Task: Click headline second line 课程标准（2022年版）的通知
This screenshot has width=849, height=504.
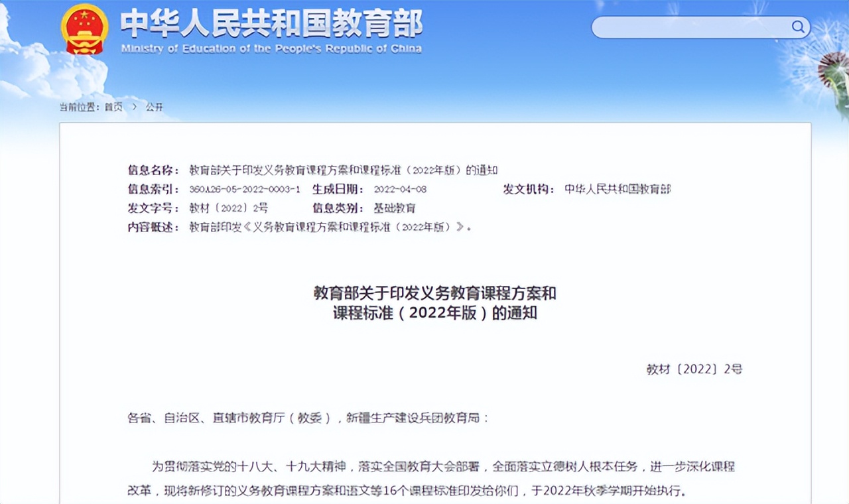Action: coord(435,313)
